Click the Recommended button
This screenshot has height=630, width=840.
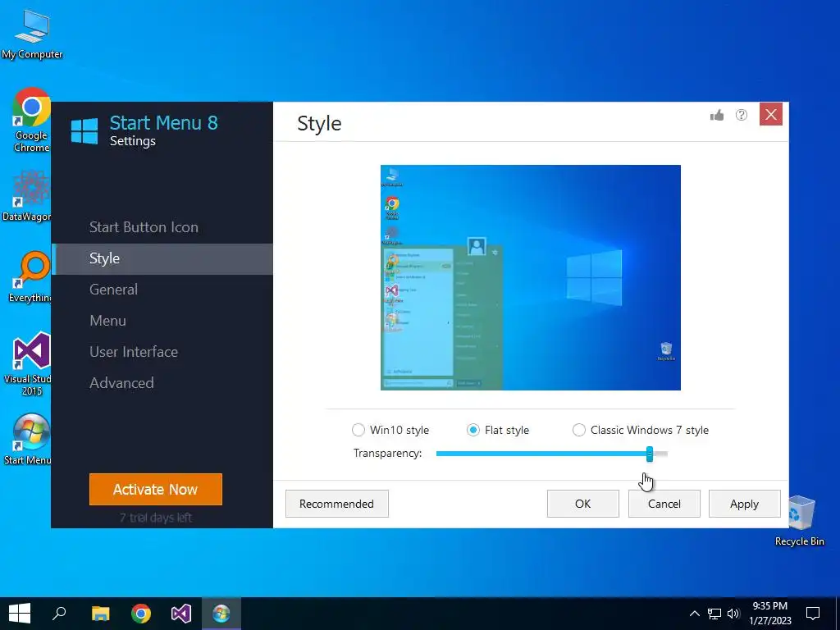pos(337,504)
